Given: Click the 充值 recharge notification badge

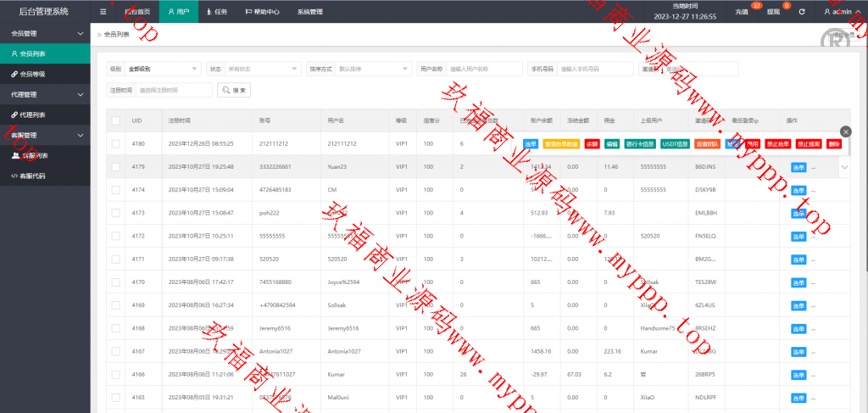Looking at the screenshot, I should [756, 6].
